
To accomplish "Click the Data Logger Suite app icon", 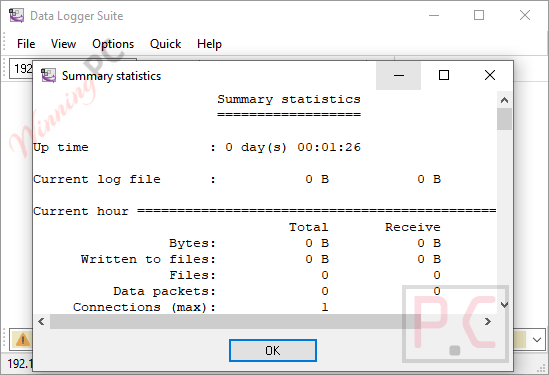I will [x=16, y=16].
